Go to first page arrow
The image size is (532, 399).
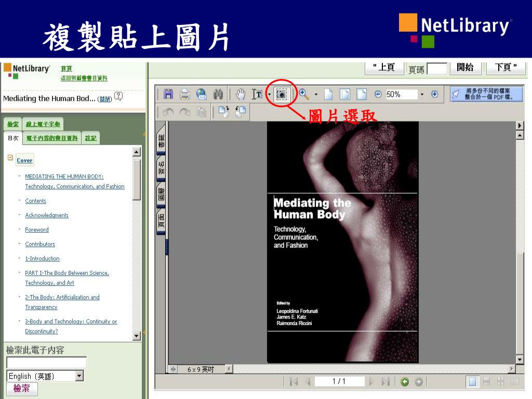[294, 382]
